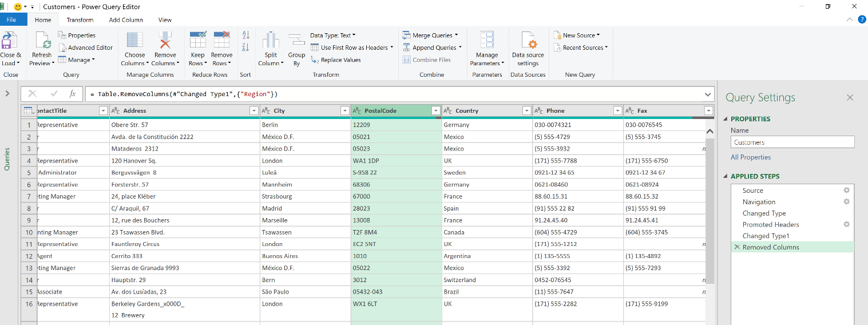
Task: Open Phone column filter dropdown
Action: tap(618, 111)
